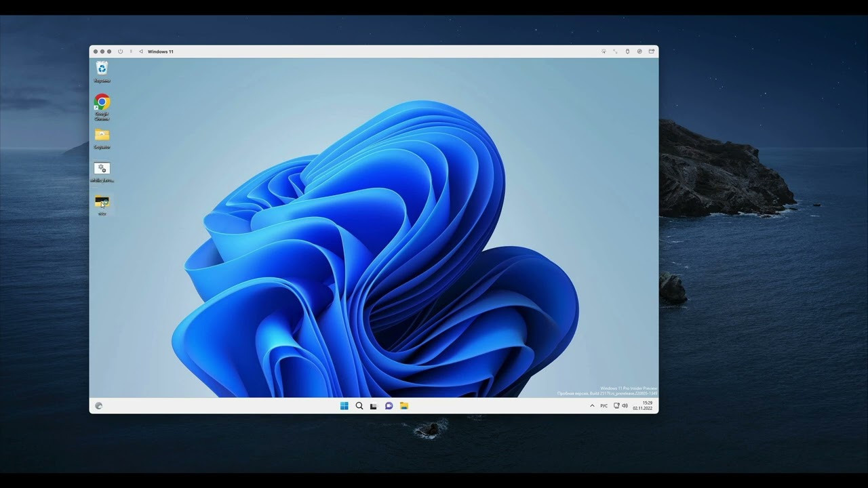Open the yellow folder on the desktop
868x488 pixels.
click(x=102, y=136)
